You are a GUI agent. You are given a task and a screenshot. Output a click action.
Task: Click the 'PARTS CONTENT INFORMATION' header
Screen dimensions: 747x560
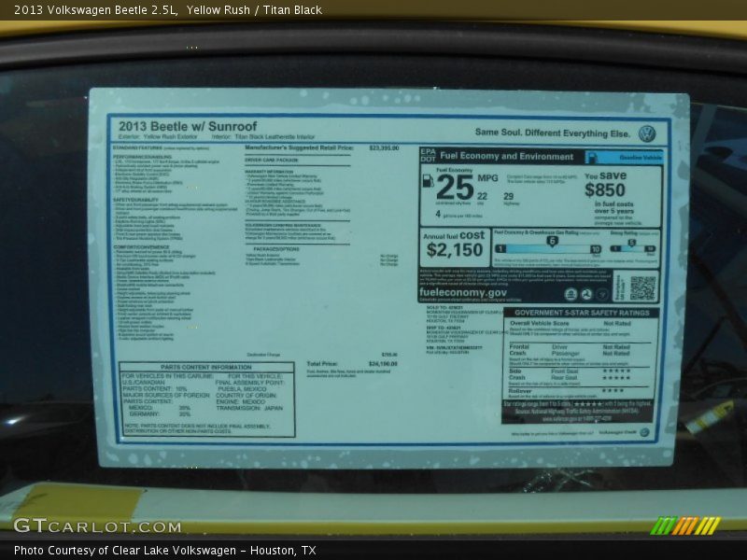[205, 367]
